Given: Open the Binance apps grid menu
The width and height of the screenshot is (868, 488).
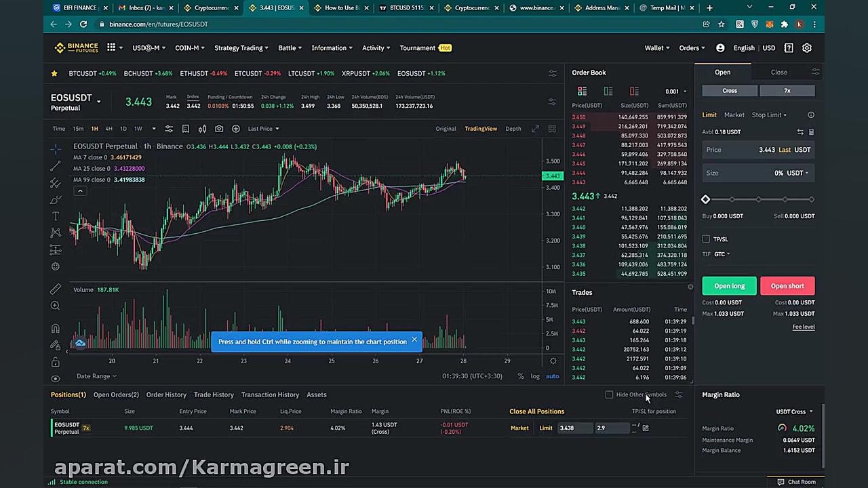Looking at the screenshot, I should coord(111,48).
